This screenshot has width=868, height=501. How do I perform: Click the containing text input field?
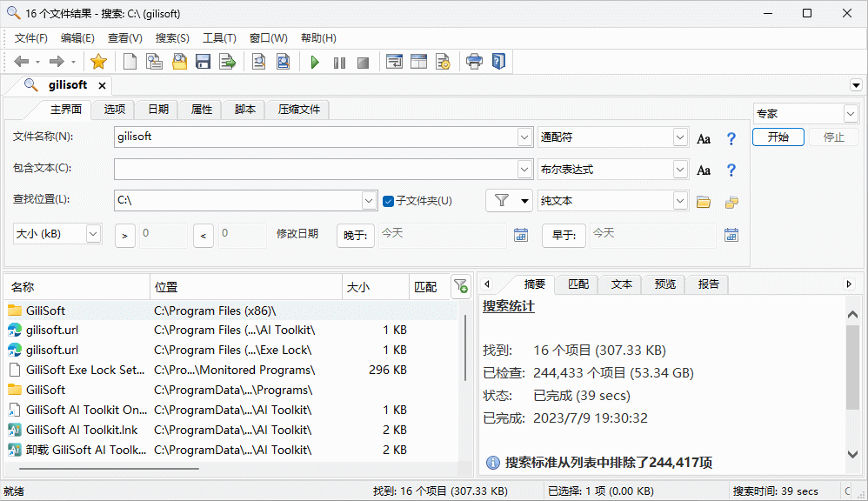coord(316,169)
